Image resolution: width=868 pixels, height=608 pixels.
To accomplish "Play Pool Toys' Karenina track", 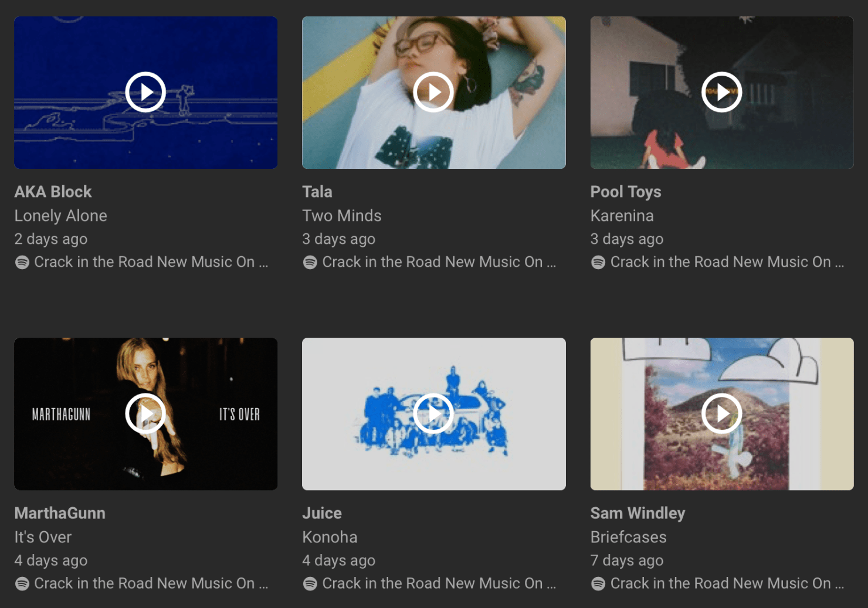I will coord(721,92).
